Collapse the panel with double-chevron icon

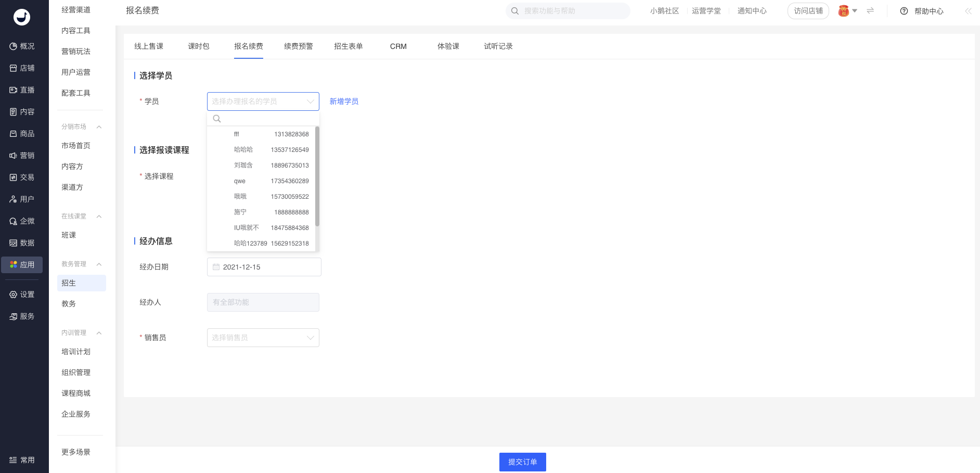tap(968, 11)
